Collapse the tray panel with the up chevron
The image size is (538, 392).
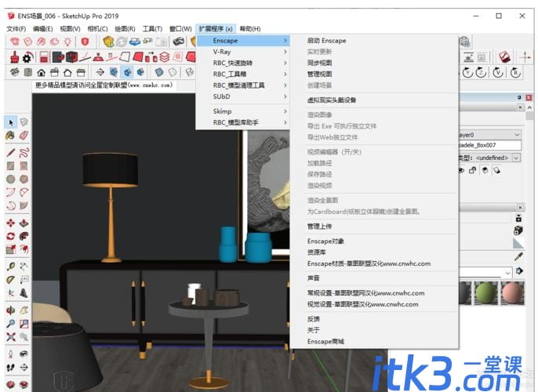530,107
